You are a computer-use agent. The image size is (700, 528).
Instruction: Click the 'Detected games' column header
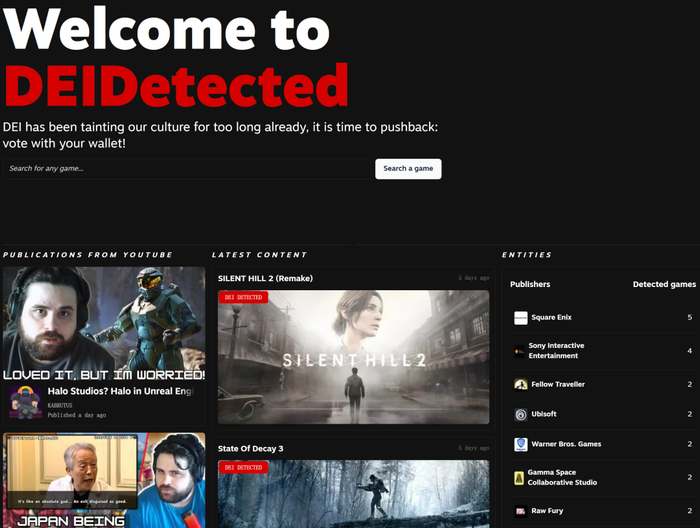coord(664,284)
